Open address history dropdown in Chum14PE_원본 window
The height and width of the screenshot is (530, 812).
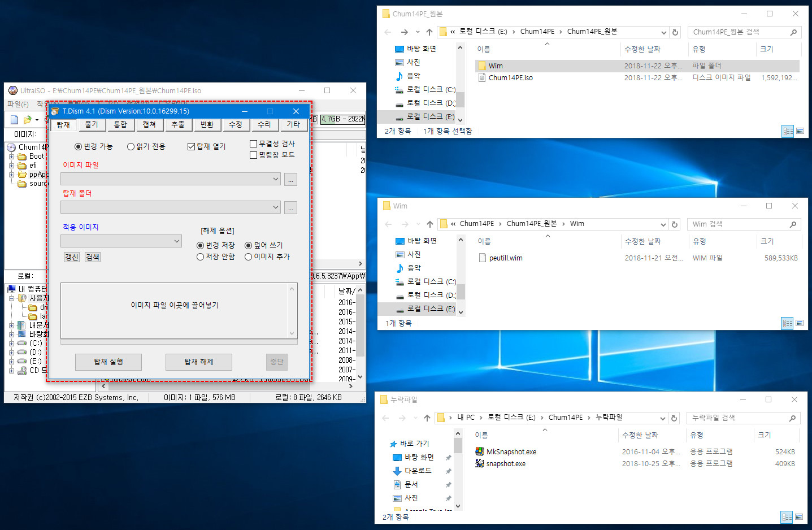click(x=663, y=32)
